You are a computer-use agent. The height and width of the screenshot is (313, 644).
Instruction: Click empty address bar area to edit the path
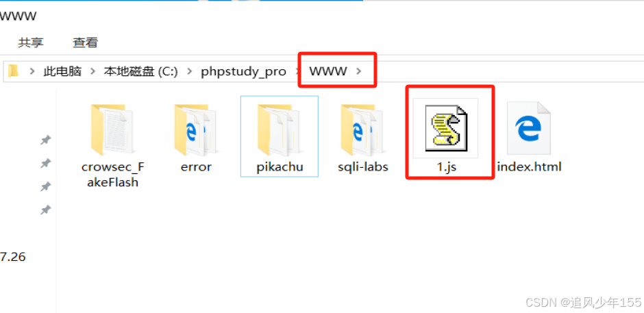click(x=505, y=71)
